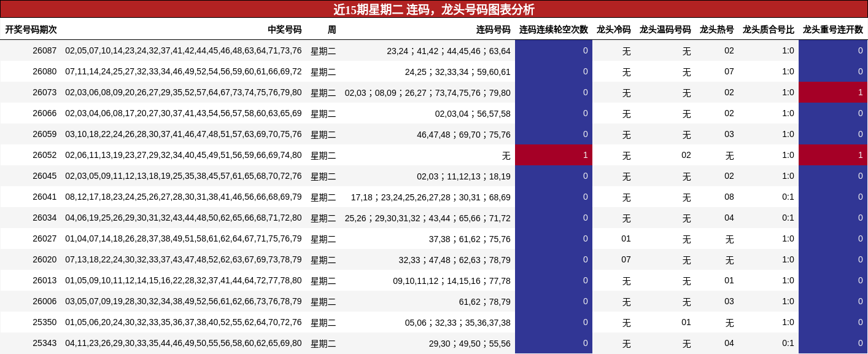Screen dimensions: 868x354
Task: Select period number 25343 in last row
Action: pos(43,342)
